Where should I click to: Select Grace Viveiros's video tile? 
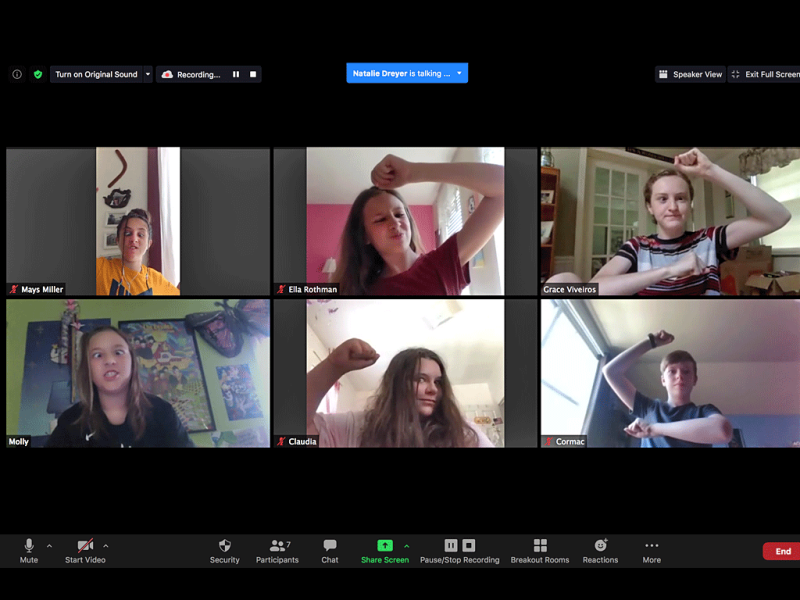click(670, 221)
